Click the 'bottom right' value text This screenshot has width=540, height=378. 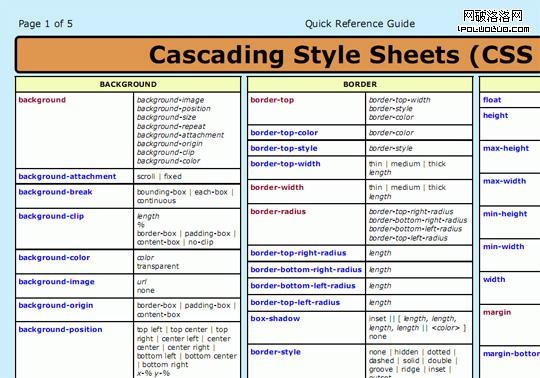pyautogui.click(x=165, y=365)
